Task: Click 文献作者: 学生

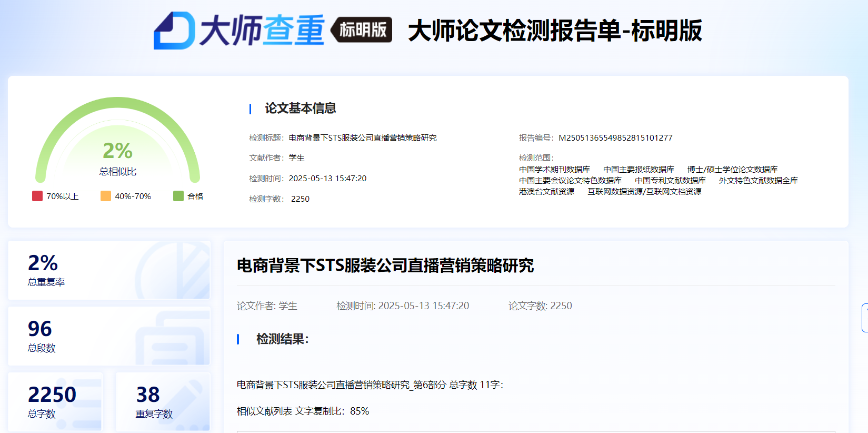Action: pos(277,158)
